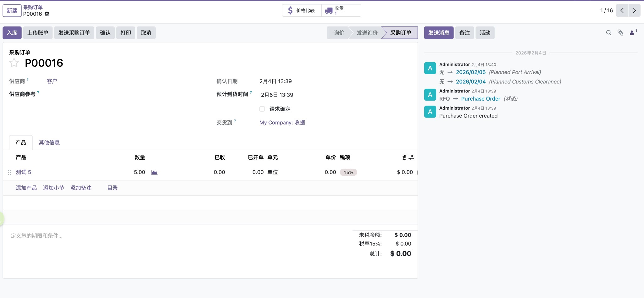Select the 发送询价 status stage

367,33
